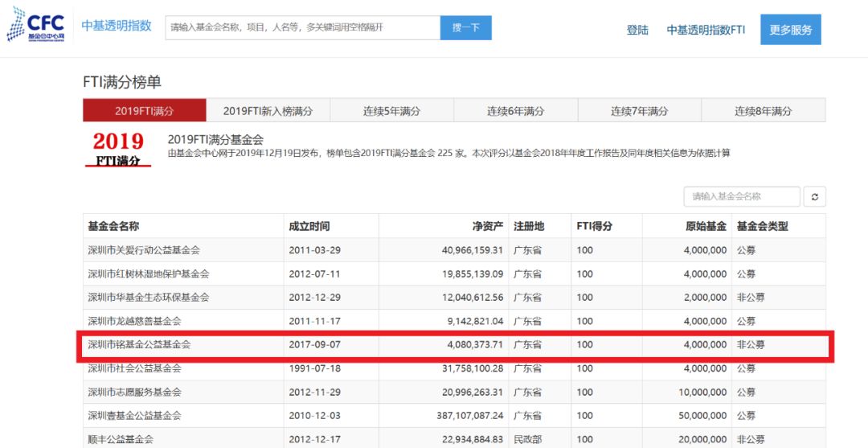Click net assets value 40,966,159.31
Viewport: 868px width, 448px height.
pyautogui.click(x=473, y=250)
